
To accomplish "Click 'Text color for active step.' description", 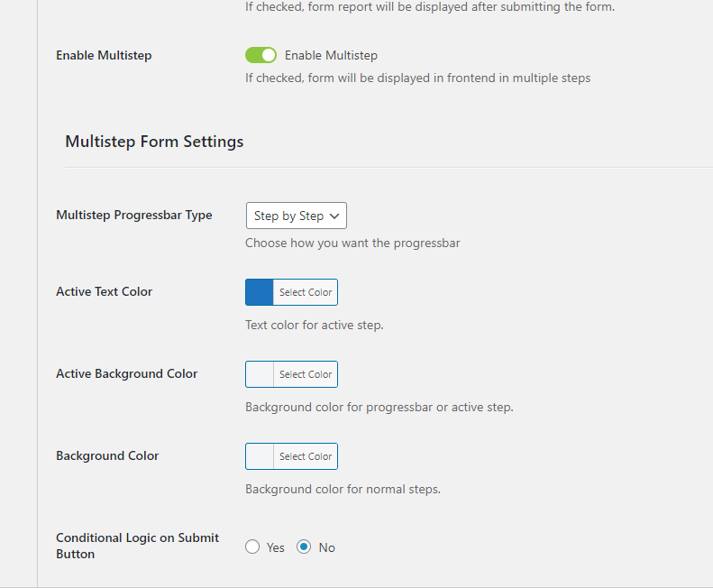I will click(315, 325).
